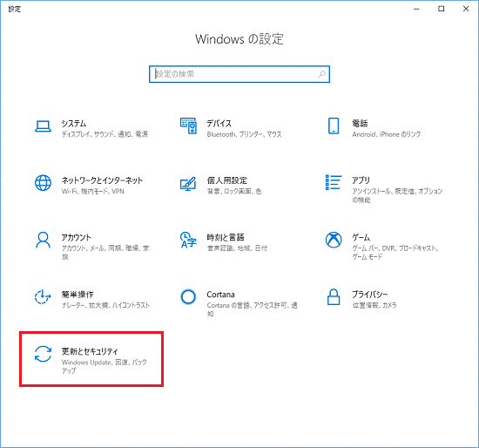Select the プライバシー padlock icon
Image resolution: width=479 pixels, height=448 pixels.
coord(334,297)
